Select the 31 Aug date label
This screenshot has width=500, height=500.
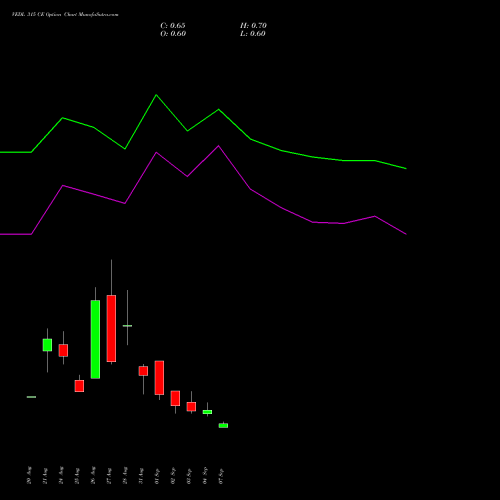(x=141, y=475)
